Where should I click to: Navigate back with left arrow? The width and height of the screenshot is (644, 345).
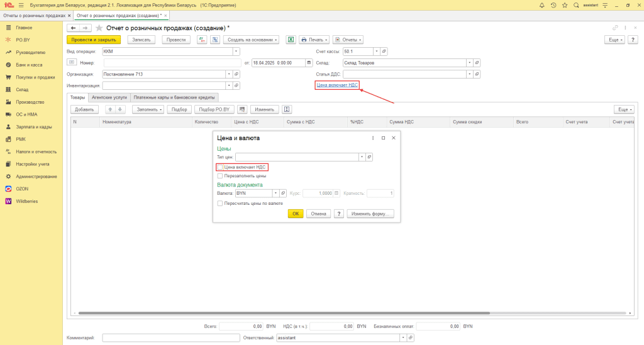point(73,28)
